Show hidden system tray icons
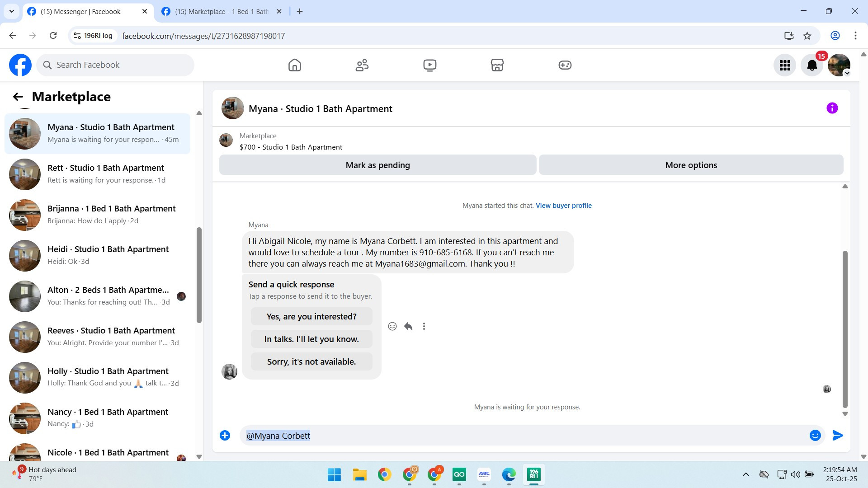Screen dimensions: 868x488 (x=746, y=474)
